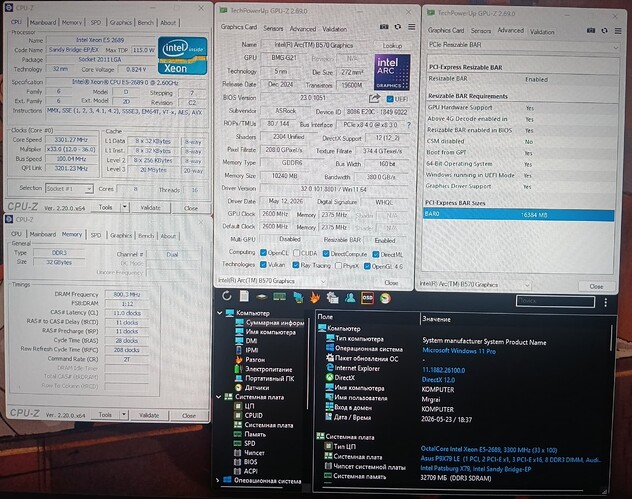Click the Значение column header
Image resolution: width=632 pixels, height=499 pixels.
437,319
